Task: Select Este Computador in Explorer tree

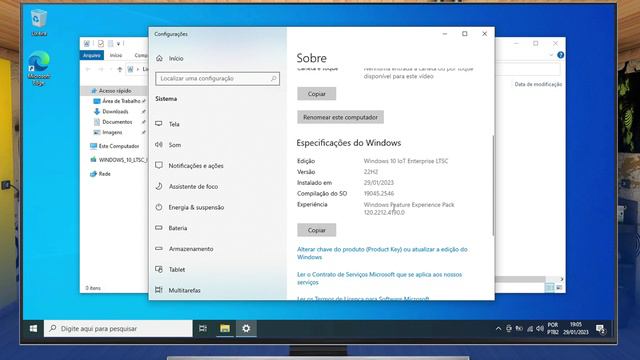Action: (118, 146)
